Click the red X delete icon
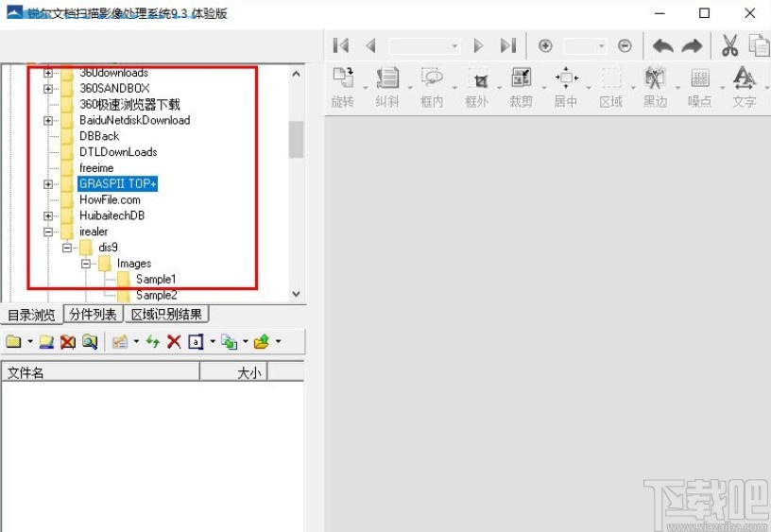Viewport: 771px width, 532px height. 174,341
